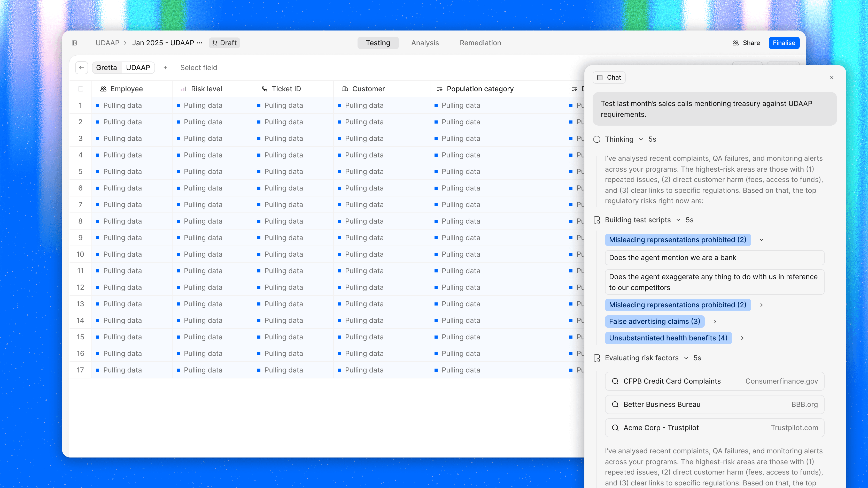This screenshot has height=488, width=868.
Task: Click the Share people icon
Action: click(x=735, y=43)
